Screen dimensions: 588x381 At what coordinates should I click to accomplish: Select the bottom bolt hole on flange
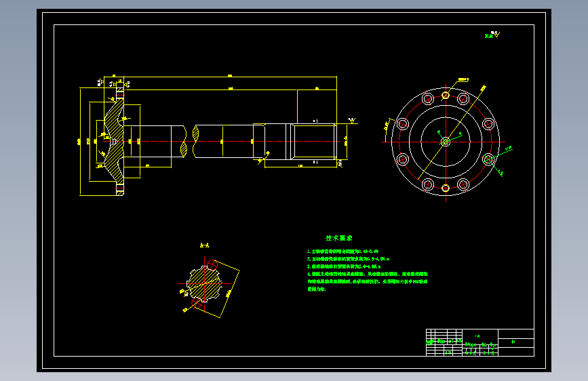[x=446, y=188]
